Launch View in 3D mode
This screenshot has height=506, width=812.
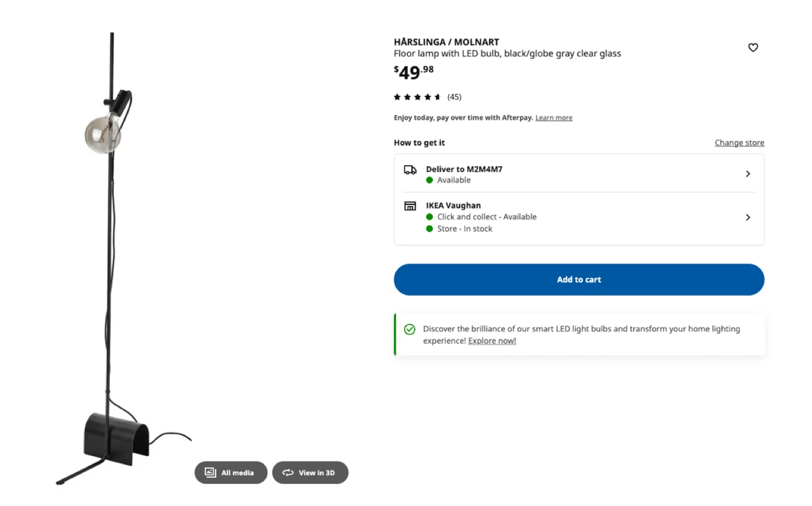[311, 473]
